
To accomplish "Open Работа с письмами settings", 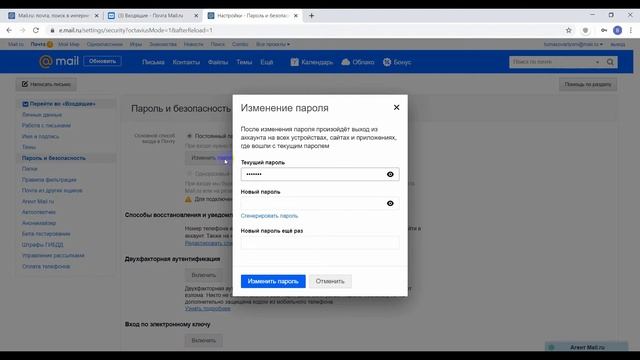I will (46, 125).
